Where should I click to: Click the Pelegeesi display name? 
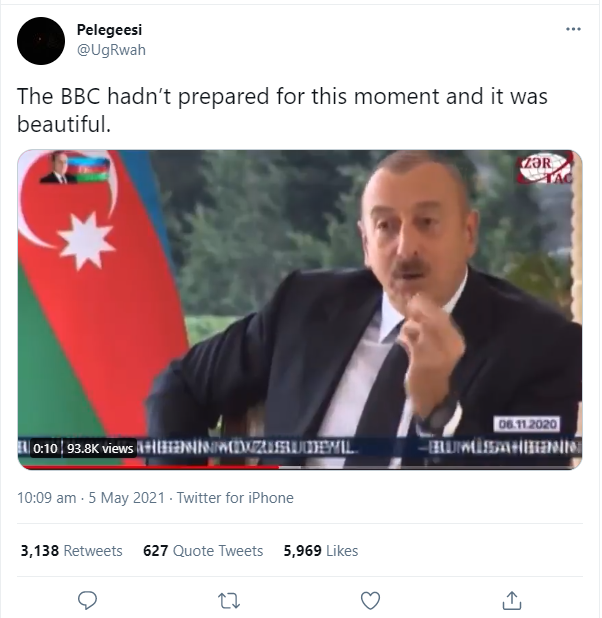click(x=109, y=30)
